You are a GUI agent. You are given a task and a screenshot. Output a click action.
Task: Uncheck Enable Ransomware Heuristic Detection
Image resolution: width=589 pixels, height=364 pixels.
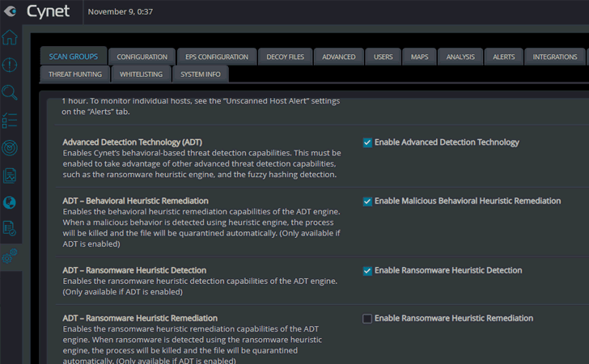pos(367,271)
